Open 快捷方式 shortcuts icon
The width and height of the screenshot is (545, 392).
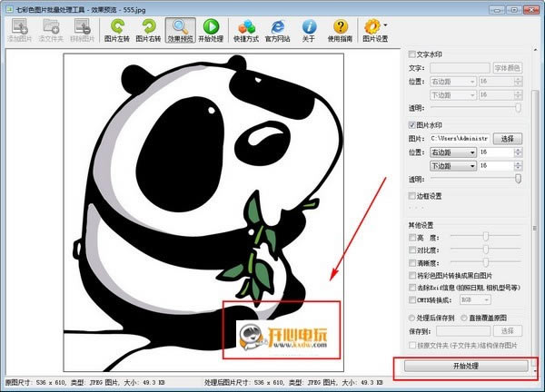pos(246,31)
